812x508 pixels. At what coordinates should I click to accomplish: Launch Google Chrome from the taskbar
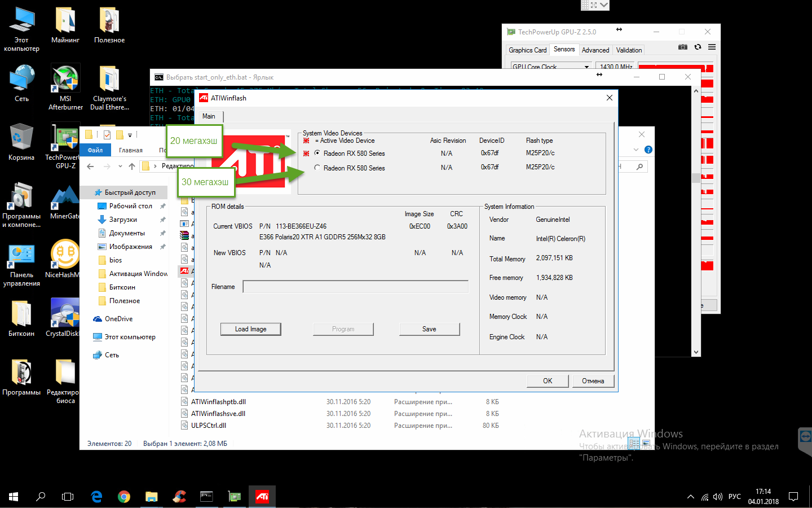point(124,497)
